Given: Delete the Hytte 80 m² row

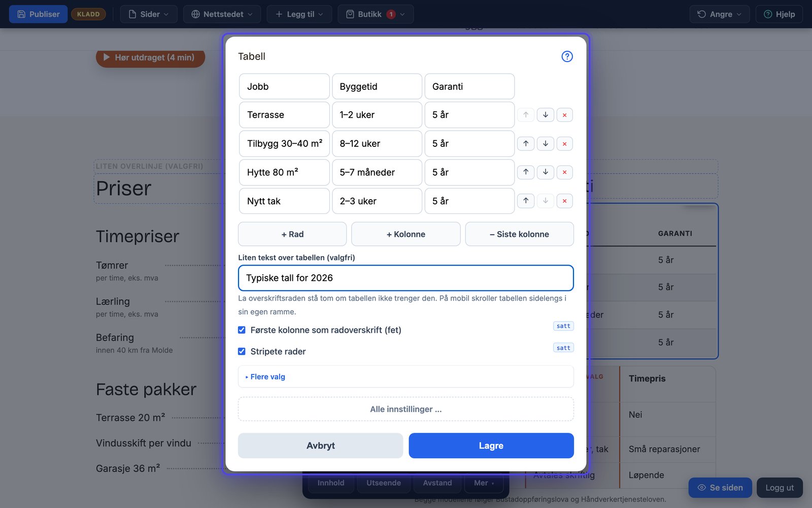Looking at the screenshot, I should click(564, 172).
